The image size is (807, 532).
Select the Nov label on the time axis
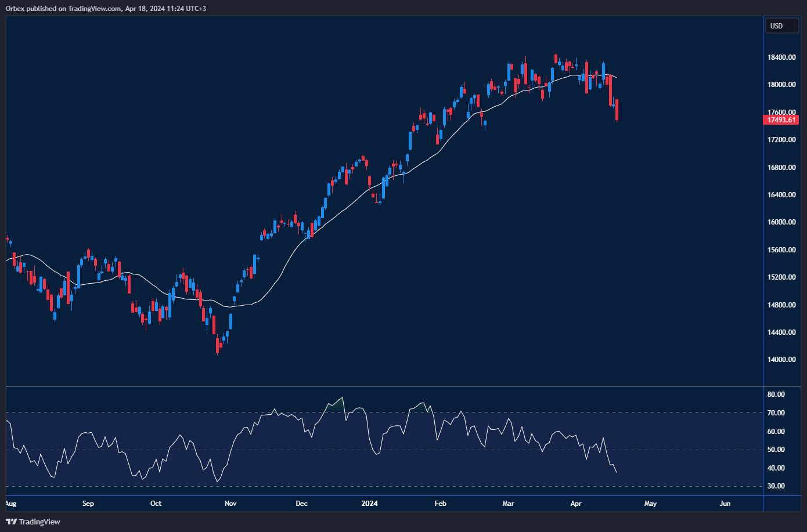coord(230,504)
